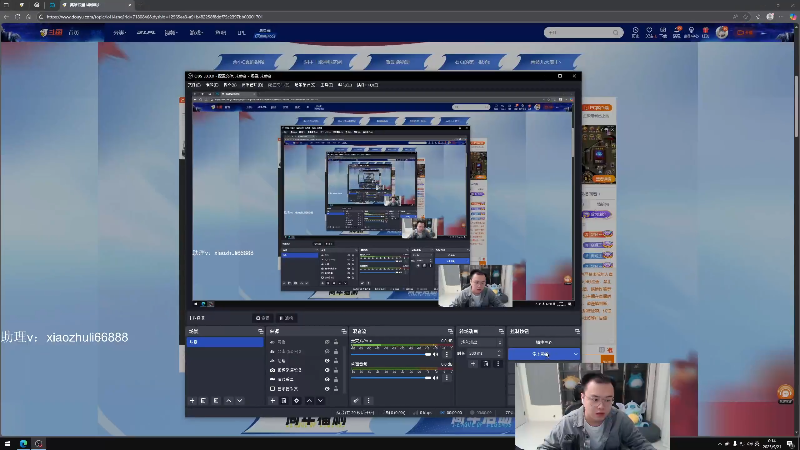Viewport: 800px width, 450px height.
Task: Open options menu of second mixer channel
Action: (x=447, y=378)
